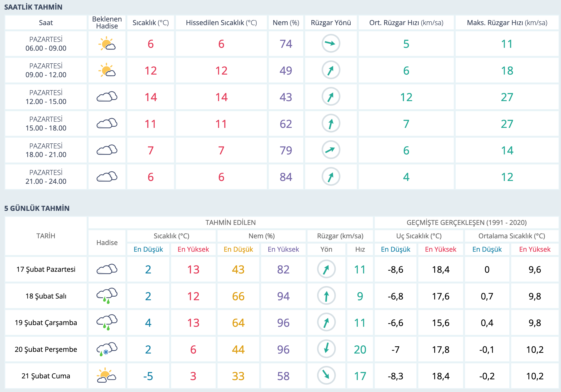Click wind arrow for 15.00 - 18.00 row

coord(331,124)
